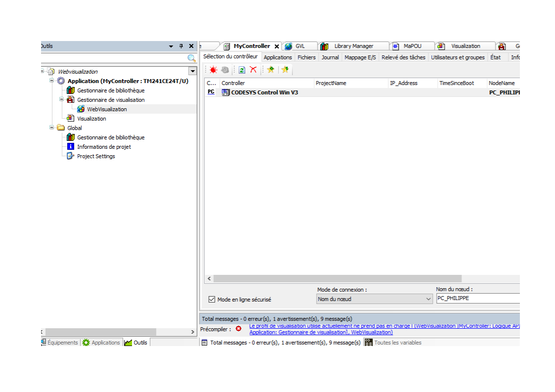The width and height of the screenshot is (555, 392).
Task: Collapse the Gestionnaire de visualisation node
Action: 62,100
